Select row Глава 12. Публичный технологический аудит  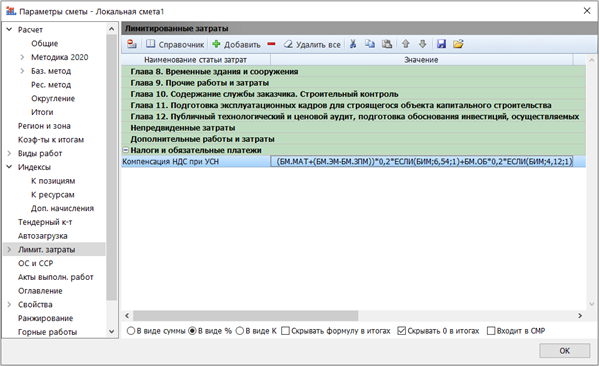(353, 117)
